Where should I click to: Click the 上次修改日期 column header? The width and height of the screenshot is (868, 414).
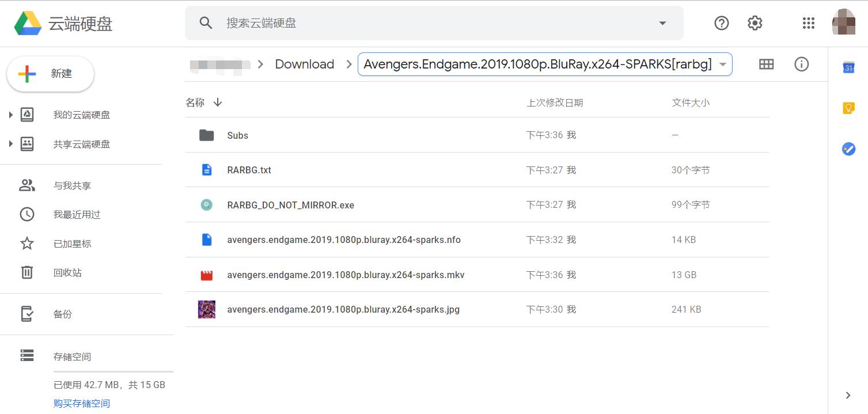tap(555, 102)
